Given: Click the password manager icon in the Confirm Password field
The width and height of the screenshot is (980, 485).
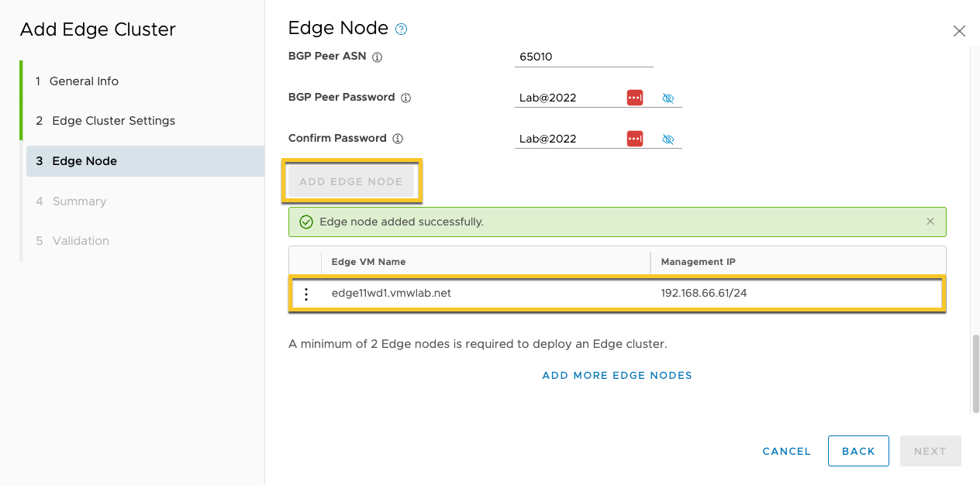Looking at the screenshot, I should click(635, 139).
